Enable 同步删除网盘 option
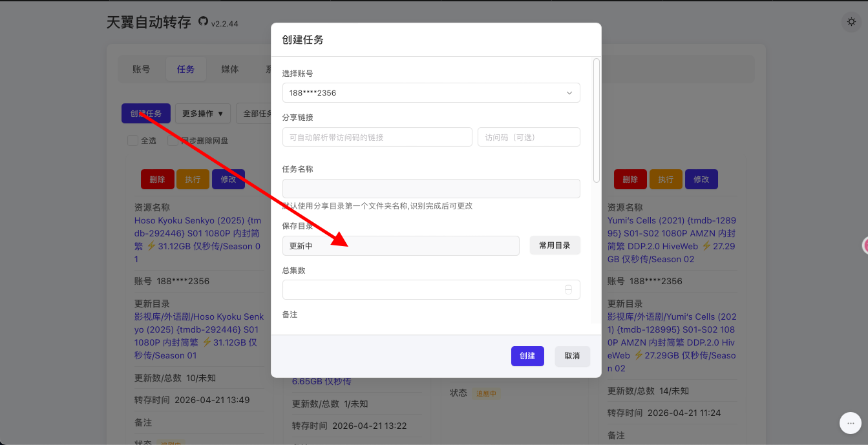Image resolution: width=868 pixels, height=445 pixels. coord(173,140)
